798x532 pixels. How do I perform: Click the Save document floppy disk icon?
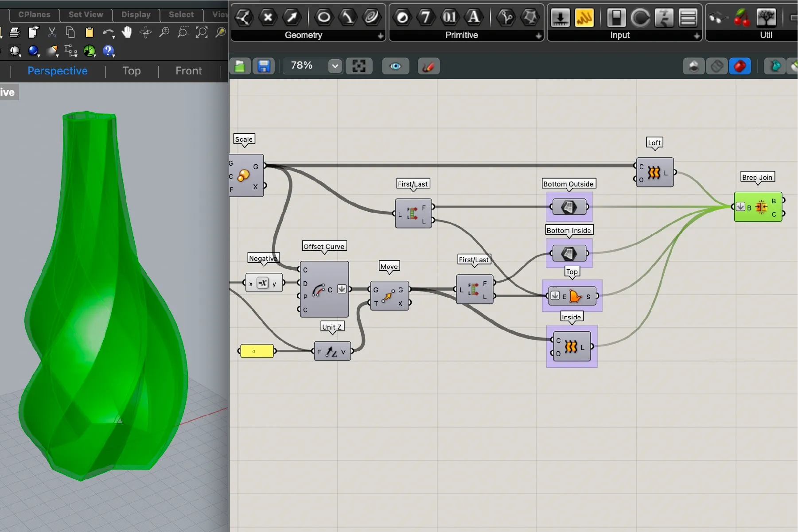point(264,66)
